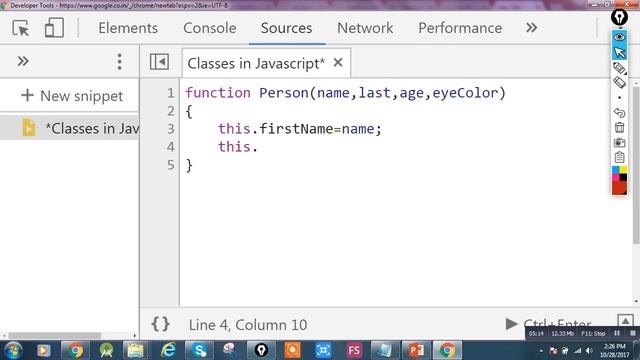Screen dimensions: 640x360
Task: Toggle the eye visibility icon in annotation toolbar
Action: tap(619, 37)
